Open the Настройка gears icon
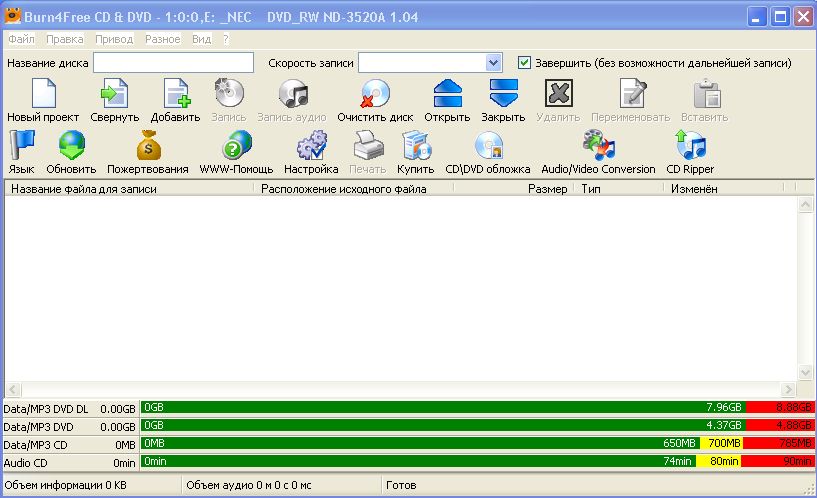Viewport: 817px width, 498px height. [x=312, y=145]
